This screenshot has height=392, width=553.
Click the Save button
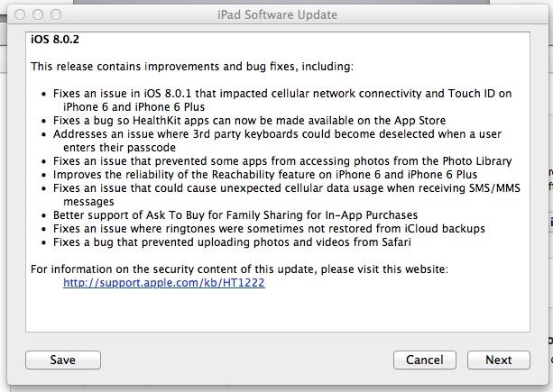pos(62,360)
